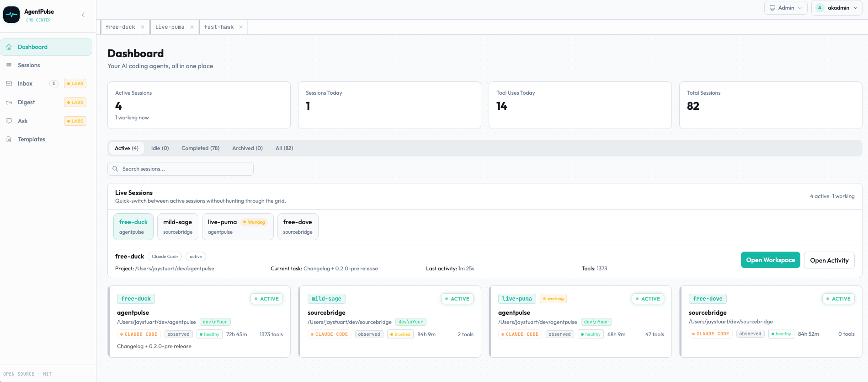Click the akadmin avatar icon
Viewport: 868px width, 382px height.
pos(820,8)
